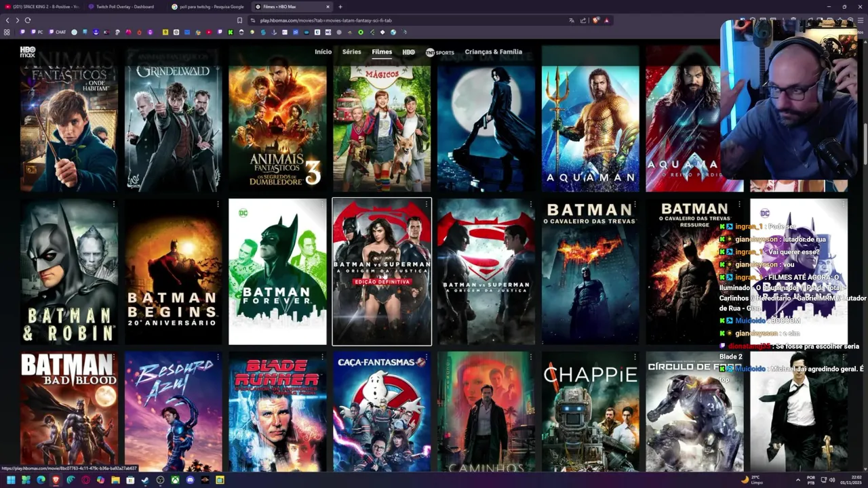Open more options on Caminhos tile

coord(530,357)
